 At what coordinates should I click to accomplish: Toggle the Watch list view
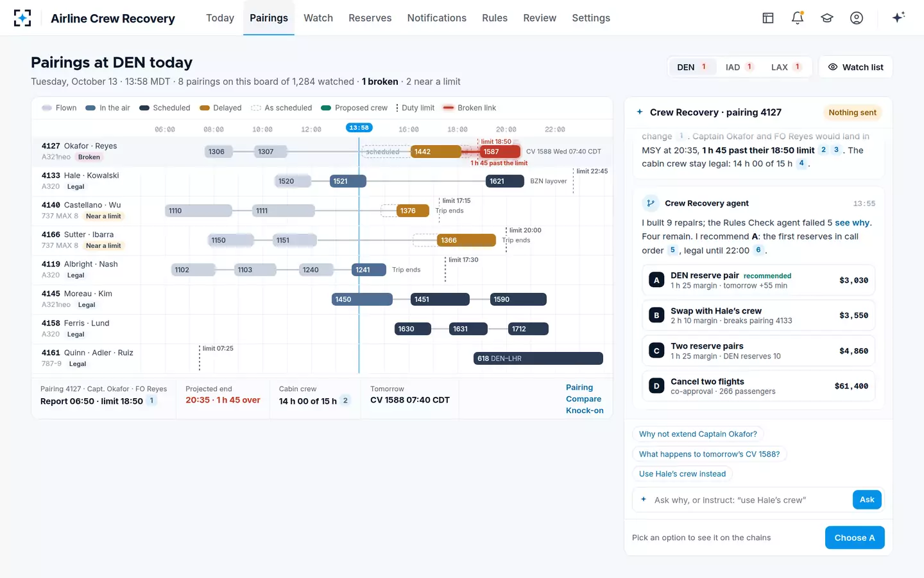(x=855, y=67)
